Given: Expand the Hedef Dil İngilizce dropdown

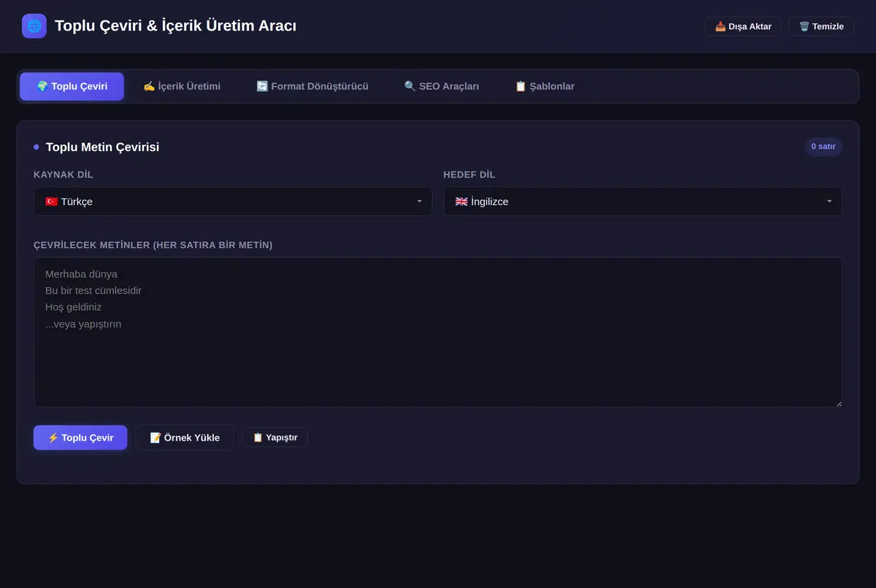Looking at the screenshot, I should pyautogui.click(x=643, y=201).
